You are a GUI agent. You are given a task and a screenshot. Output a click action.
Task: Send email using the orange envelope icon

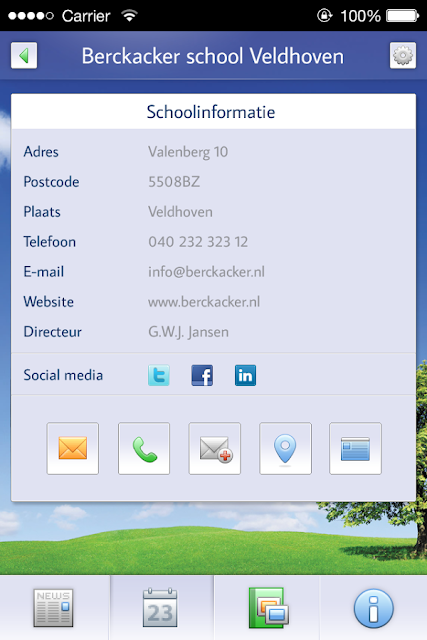(x=73, y=448)
